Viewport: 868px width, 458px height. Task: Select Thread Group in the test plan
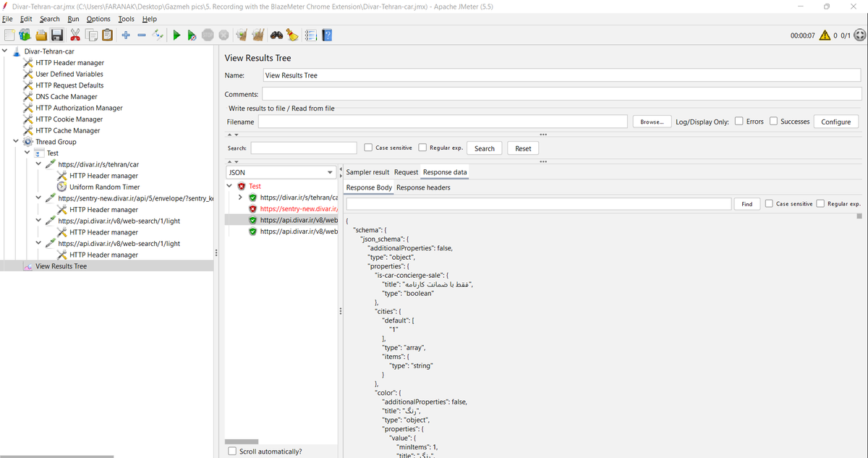(56, 142)
